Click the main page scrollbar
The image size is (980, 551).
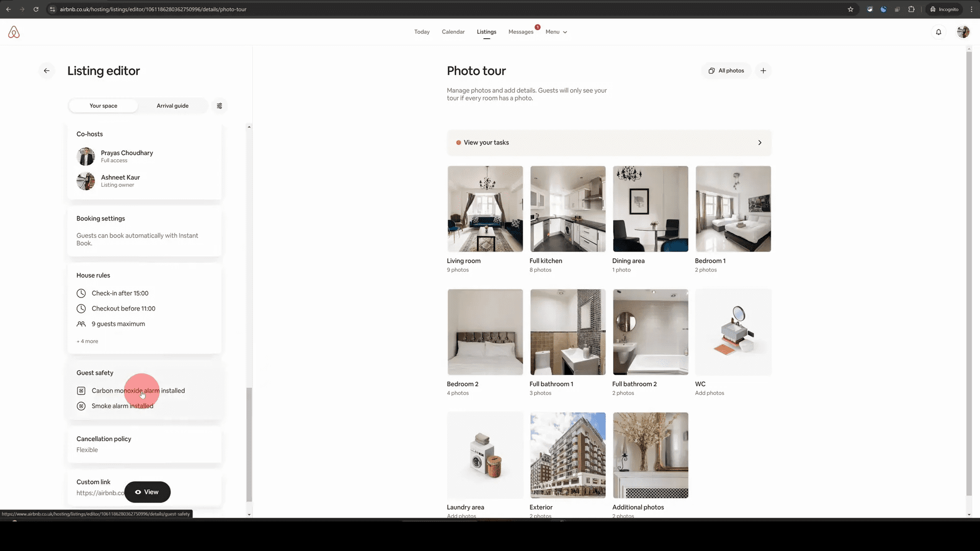tap(969, 273)
